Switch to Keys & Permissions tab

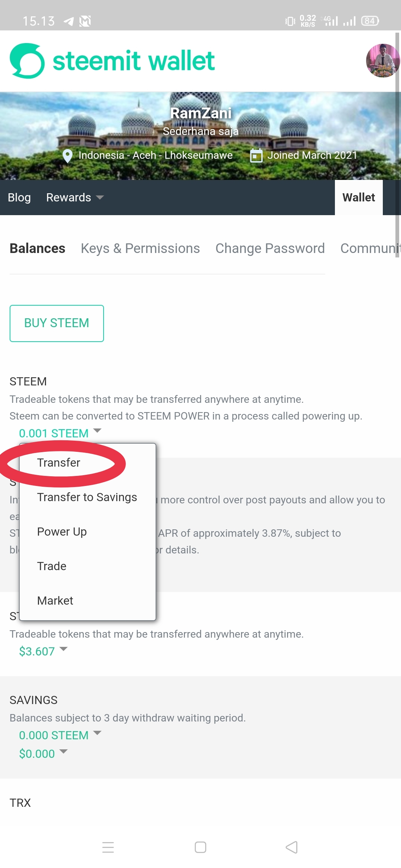click(140, 248)
